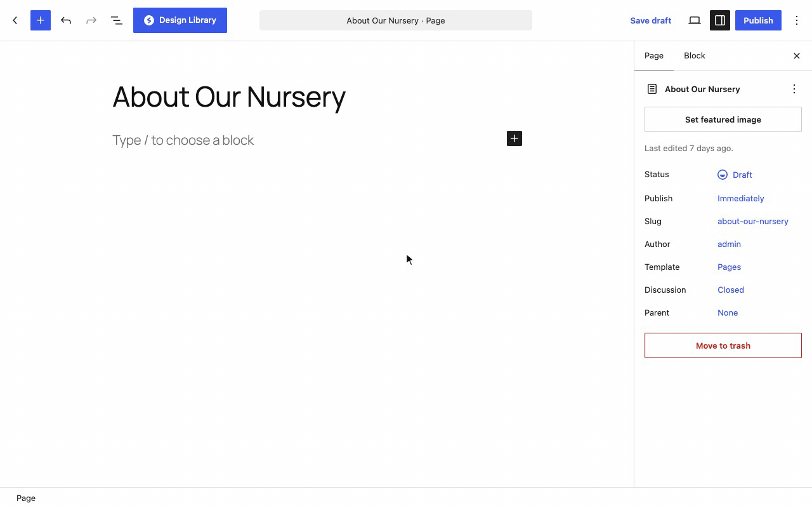
Task: Click the About Our Nursery page title
Action: point(229,97)
